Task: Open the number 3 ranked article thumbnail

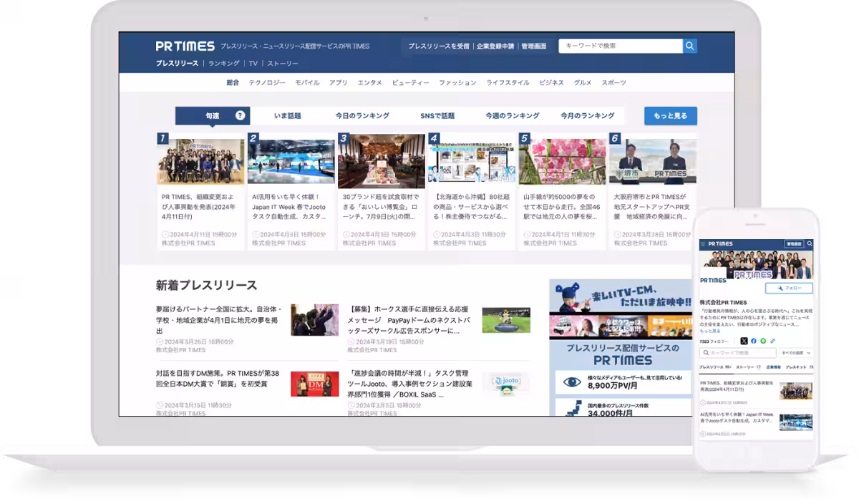Action: click(x=382, y=161)
